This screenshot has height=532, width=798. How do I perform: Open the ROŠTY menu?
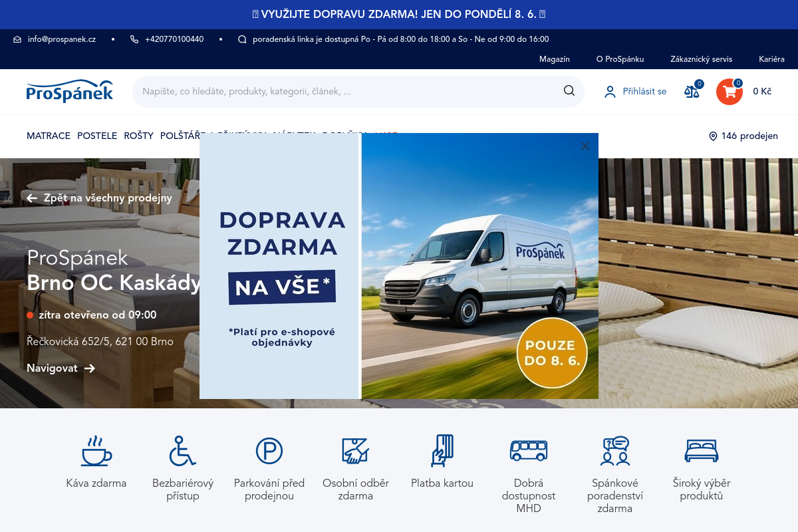coord(139,136)
